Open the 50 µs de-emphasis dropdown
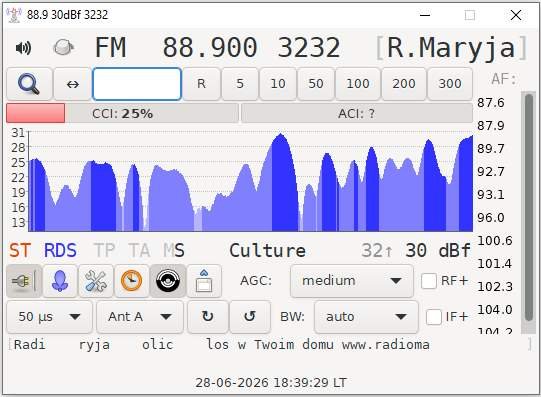The height and width of the screenshot is (397, 541). [x=49, y=316]
